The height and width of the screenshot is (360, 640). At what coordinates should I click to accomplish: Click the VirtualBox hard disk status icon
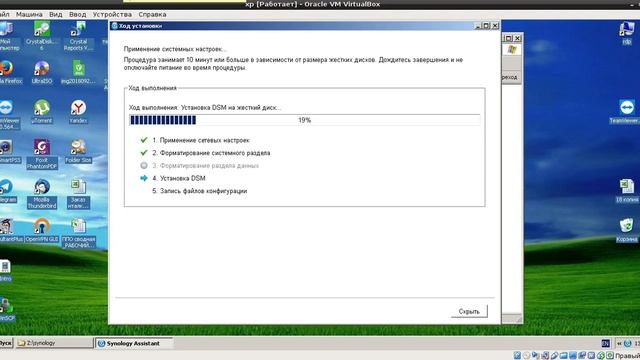pos(517,356)
